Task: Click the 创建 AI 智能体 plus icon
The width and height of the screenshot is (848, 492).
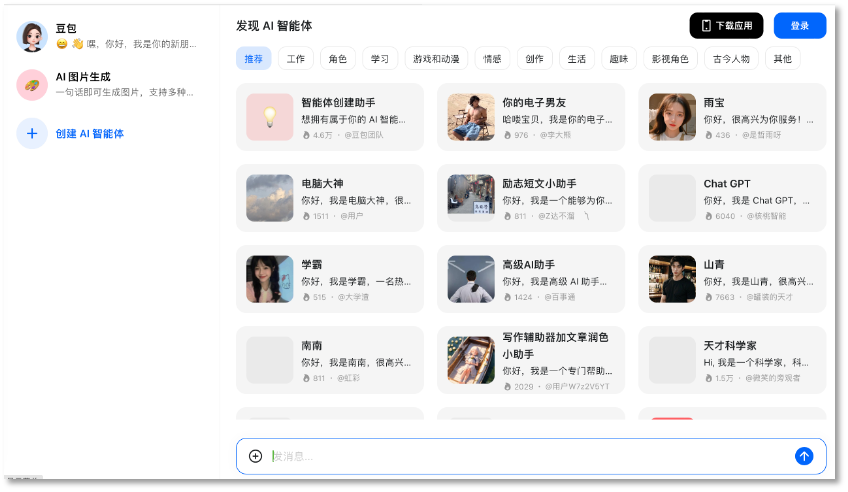Action: [x=32, y=133]
